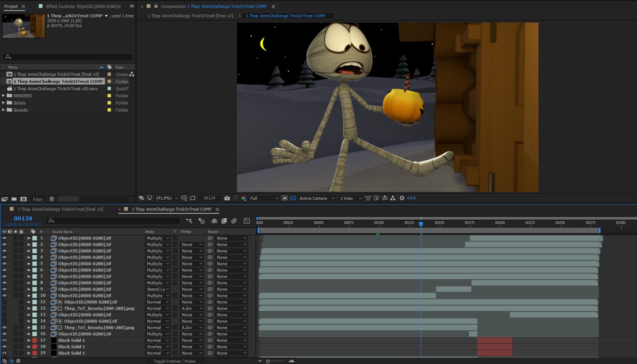Toggle the Transparency Grid in the viewer
The width and height of the screenshot is (637, 364).
293,198
